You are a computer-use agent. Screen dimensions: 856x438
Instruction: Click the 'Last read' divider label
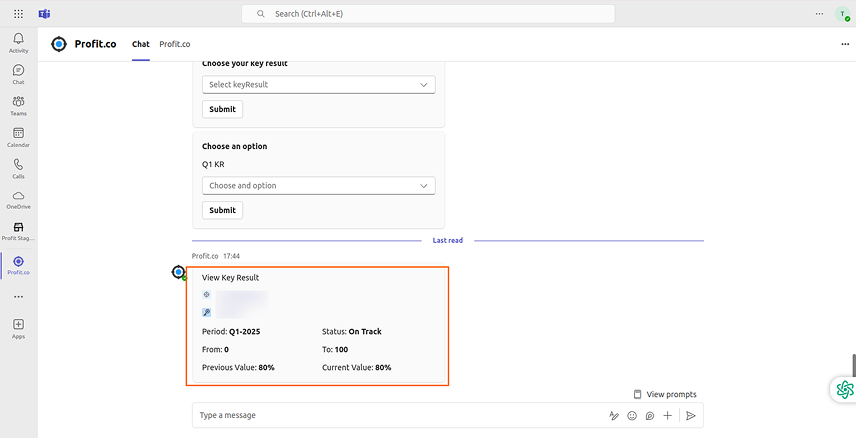[x=448, y=240]
